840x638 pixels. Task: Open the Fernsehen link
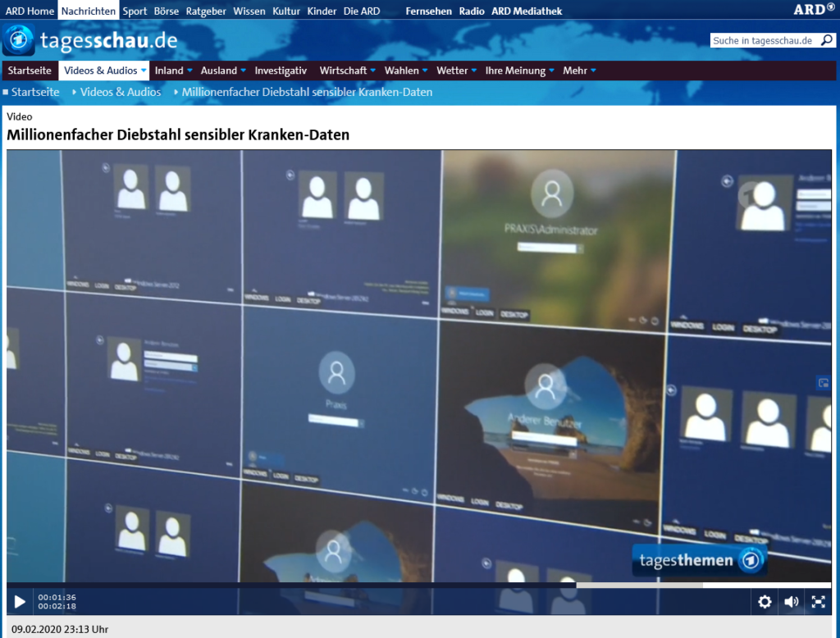tap(428, 11)
